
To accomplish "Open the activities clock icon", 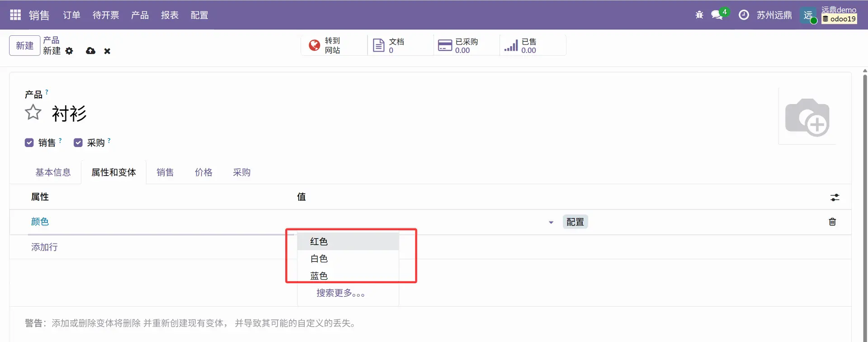I will tap(743, 15).
